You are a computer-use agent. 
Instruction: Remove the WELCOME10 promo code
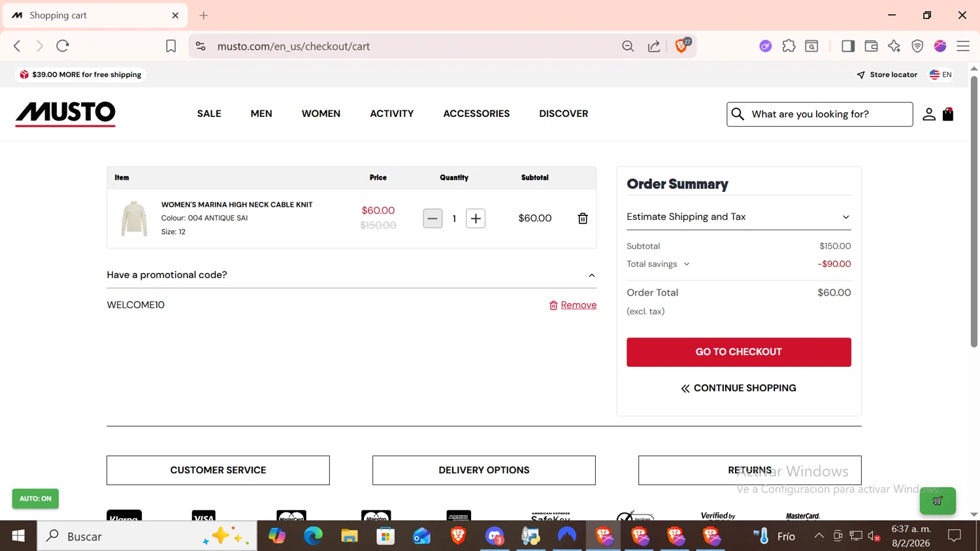point(573,305)
